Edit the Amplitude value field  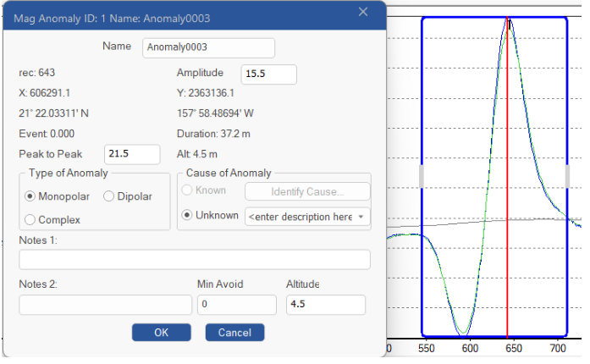coord(268,74)
